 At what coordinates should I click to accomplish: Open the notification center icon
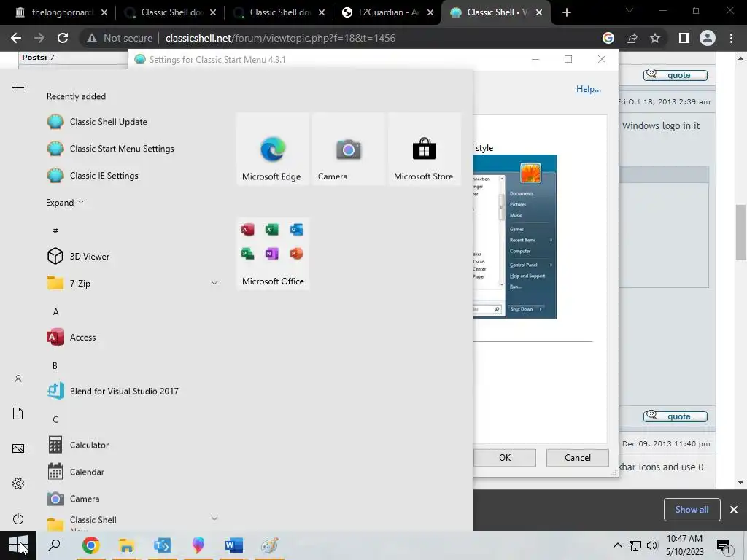coord(724,545)
